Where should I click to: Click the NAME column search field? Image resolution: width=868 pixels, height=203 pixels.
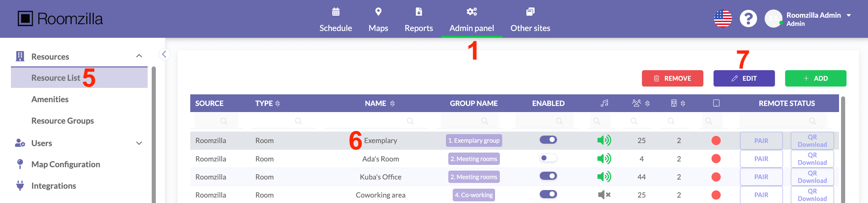(x=376, y=121)
